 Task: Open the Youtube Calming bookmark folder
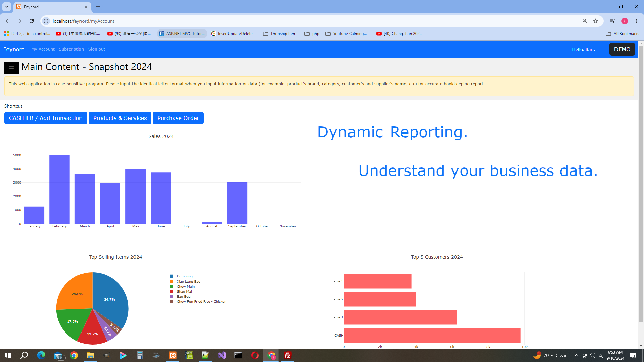pos(346,34)
